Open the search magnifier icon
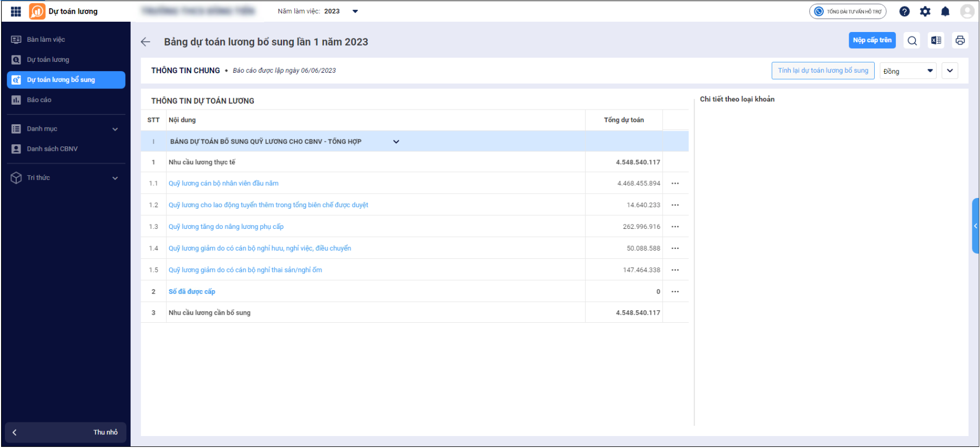This screenshot has height=448, width=980. [912, 41]
